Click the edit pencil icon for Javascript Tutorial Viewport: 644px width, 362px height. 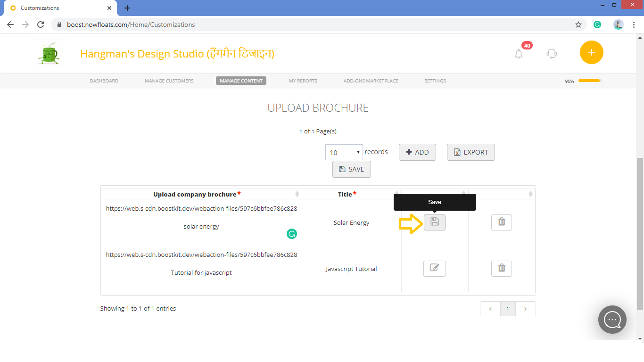[435, 268]
